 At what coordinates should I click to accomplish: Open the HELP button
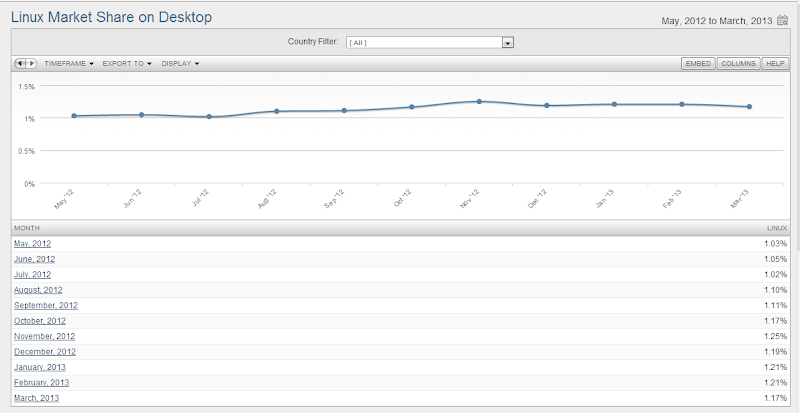(x=775, y=64)
